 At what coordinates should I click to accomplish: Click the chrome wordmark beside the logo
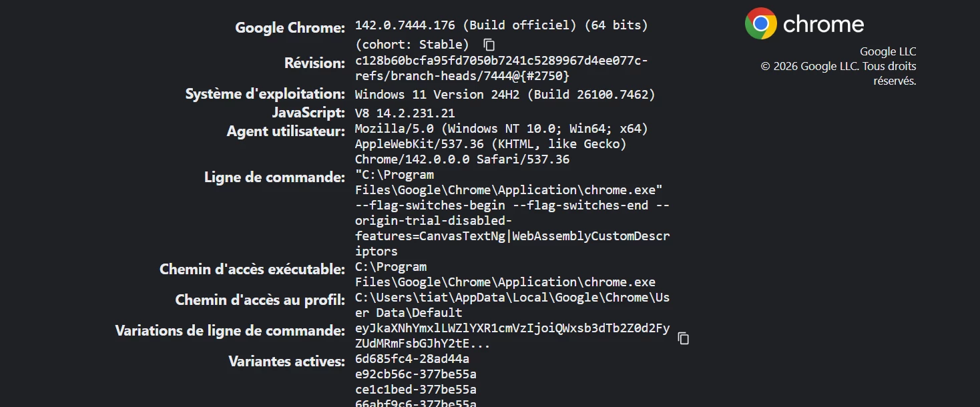(823, 25)
